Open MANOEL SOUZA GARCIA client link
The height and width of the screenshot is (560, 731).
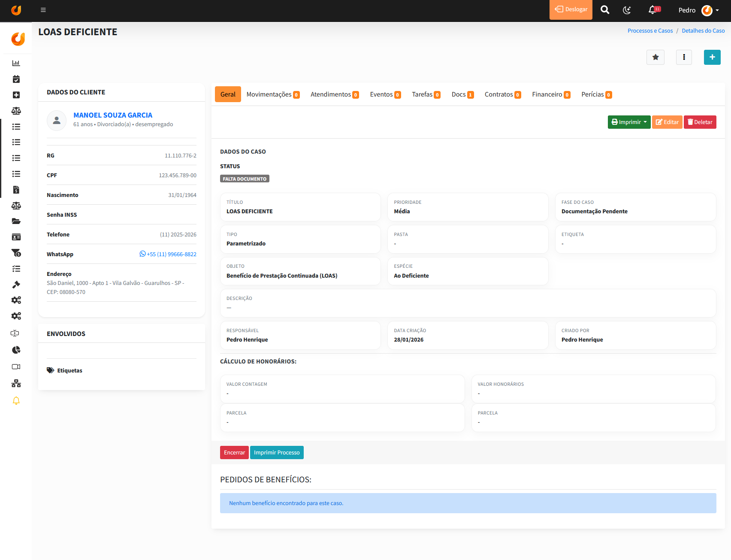(x=113, y=115)
